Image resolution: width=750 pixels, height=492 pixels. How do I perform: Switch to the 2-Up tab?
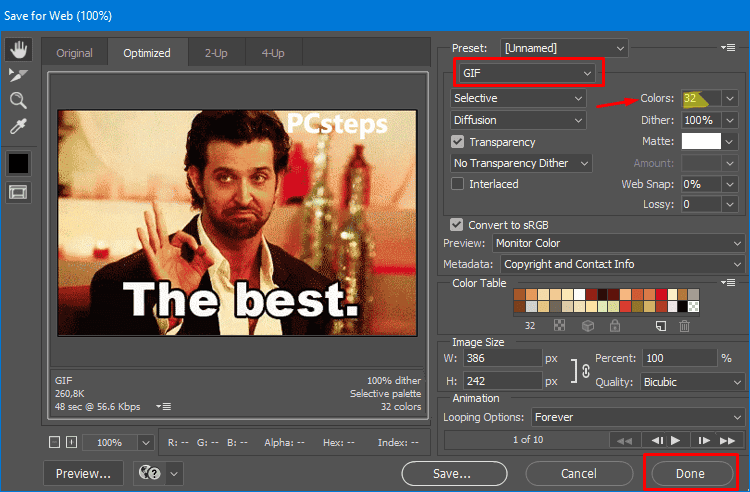point(216,53)
